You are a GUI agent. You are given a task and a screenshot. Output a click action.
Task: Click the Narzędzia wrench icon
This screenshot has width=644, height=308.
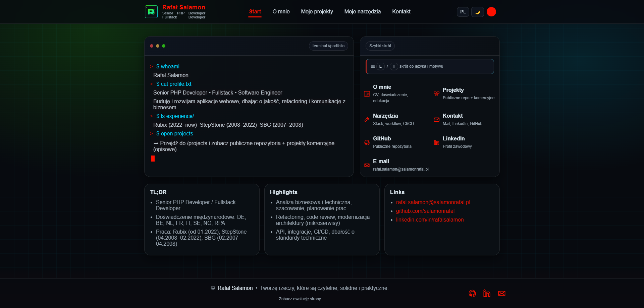(x=367, y=120)
